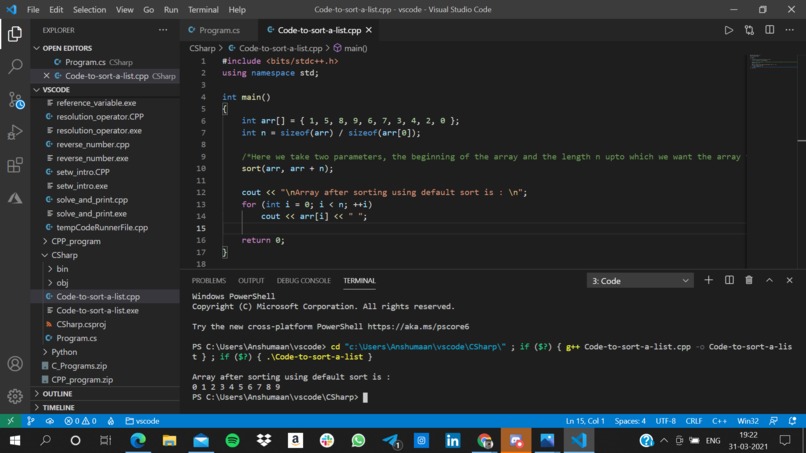Open the Search view in activity bar

[15, 66]
